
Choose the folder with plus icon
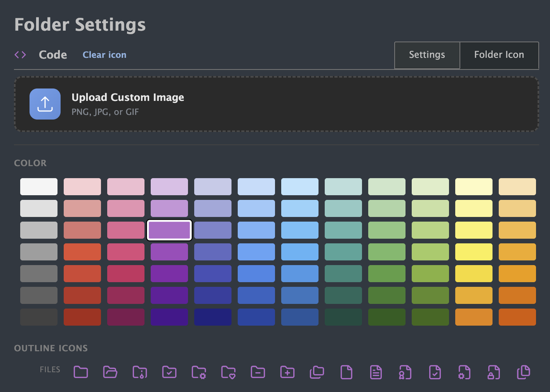coord(287,372)
